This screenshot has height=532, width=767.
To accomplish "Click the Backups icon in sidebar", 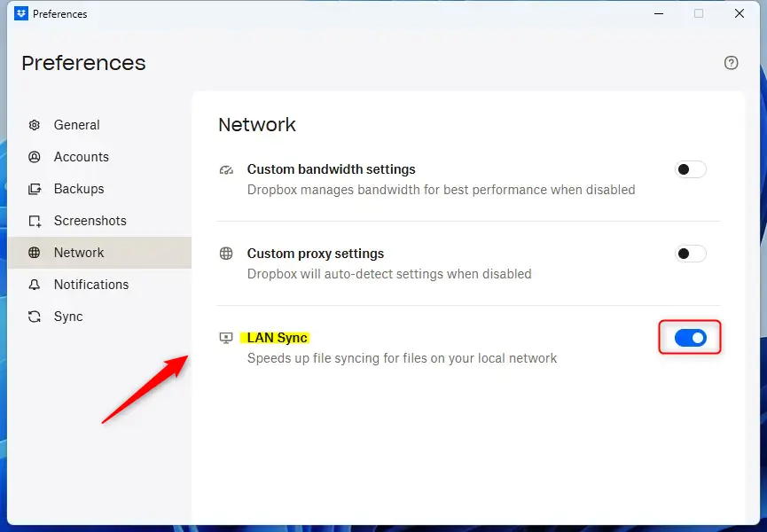I will [x=35, y=189].
